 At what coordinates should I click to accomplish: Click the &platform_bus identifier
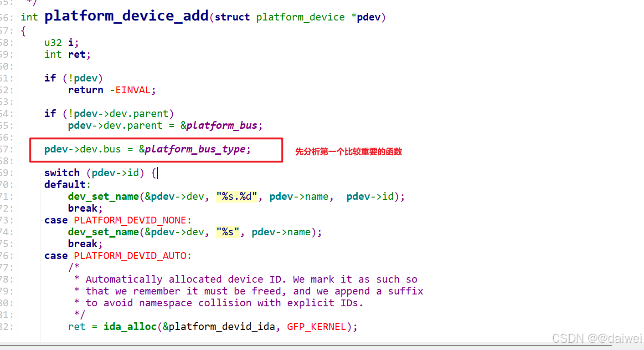point(219,126)
